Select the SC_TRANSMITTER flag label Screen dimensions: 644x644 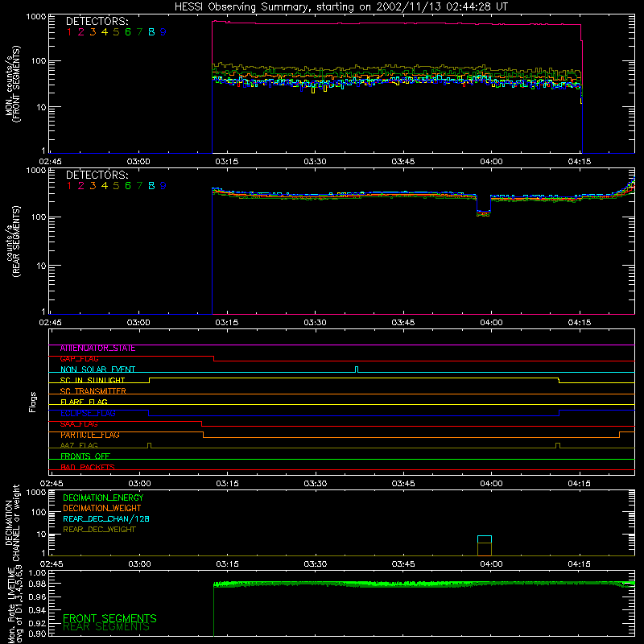93,391
